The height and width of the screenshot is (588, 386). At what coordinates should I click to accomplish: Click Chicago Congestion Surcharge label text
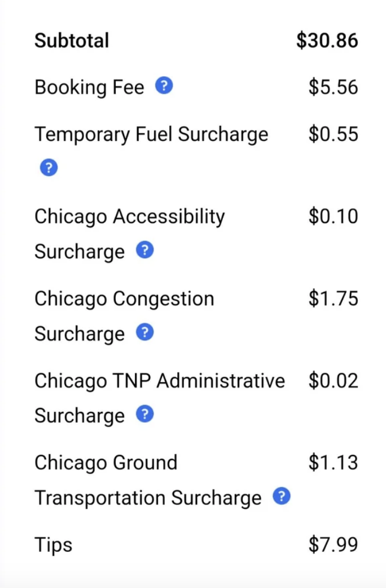click(x=124, y=299)
